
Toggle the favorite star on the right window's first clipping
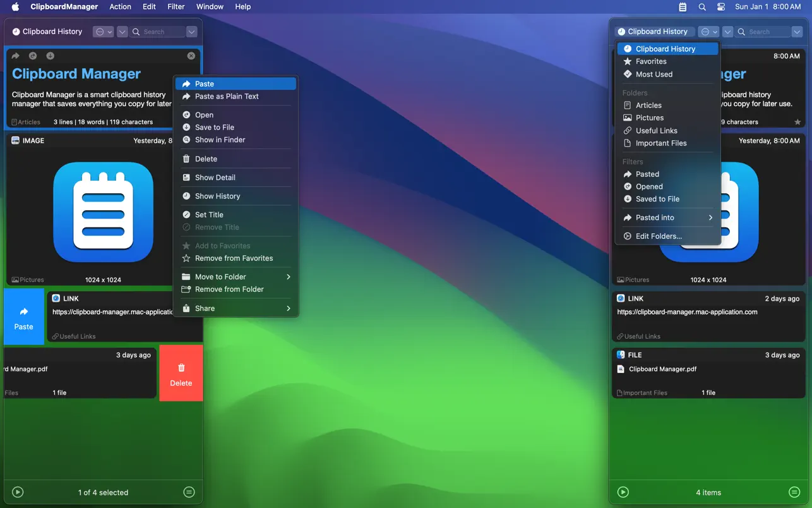point(797,122)
